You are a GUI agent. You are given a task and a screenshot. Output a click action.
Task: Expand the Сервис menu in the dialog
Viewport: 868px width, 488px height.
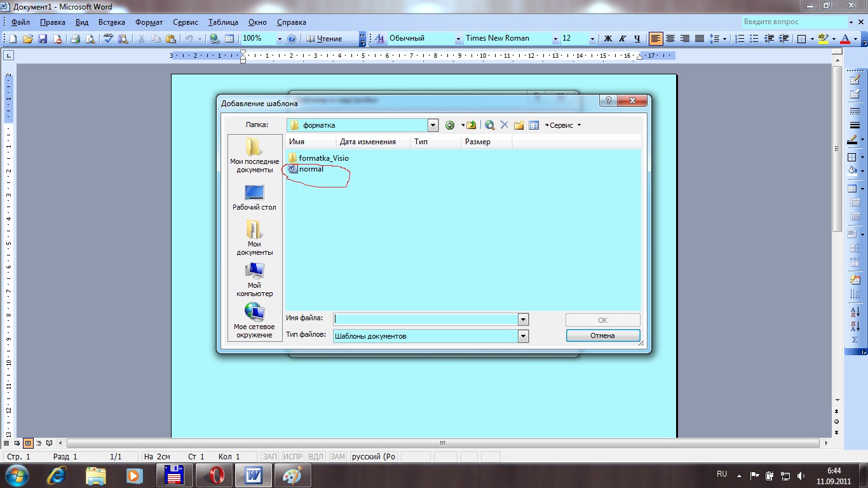click(563, 125)
